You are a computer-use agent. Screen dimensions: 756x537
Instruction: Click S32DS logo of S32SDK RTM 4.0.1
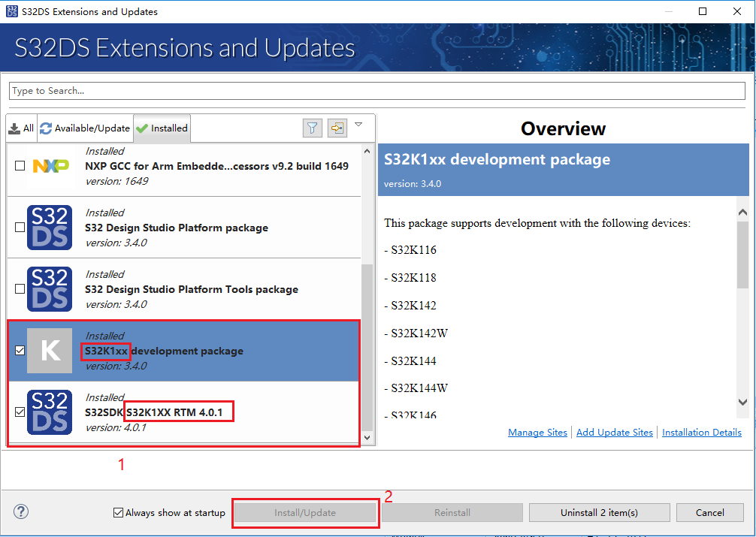[x=50, y=412]
